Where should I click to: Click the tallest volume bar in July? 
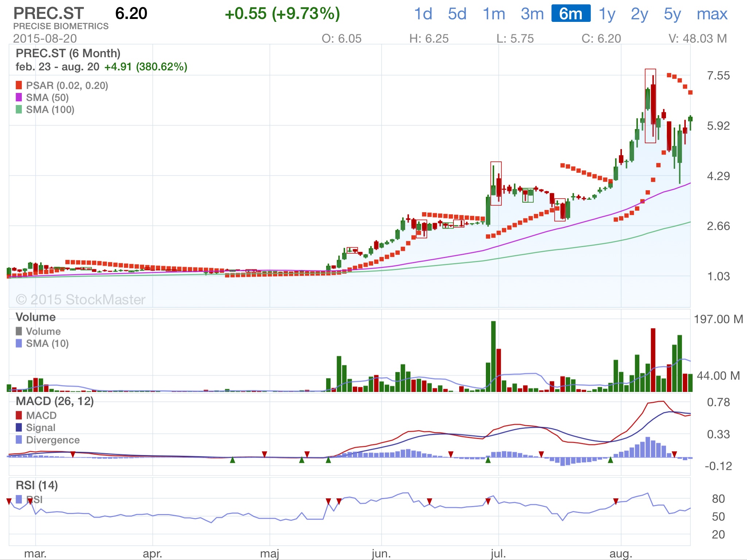point(493,356)
